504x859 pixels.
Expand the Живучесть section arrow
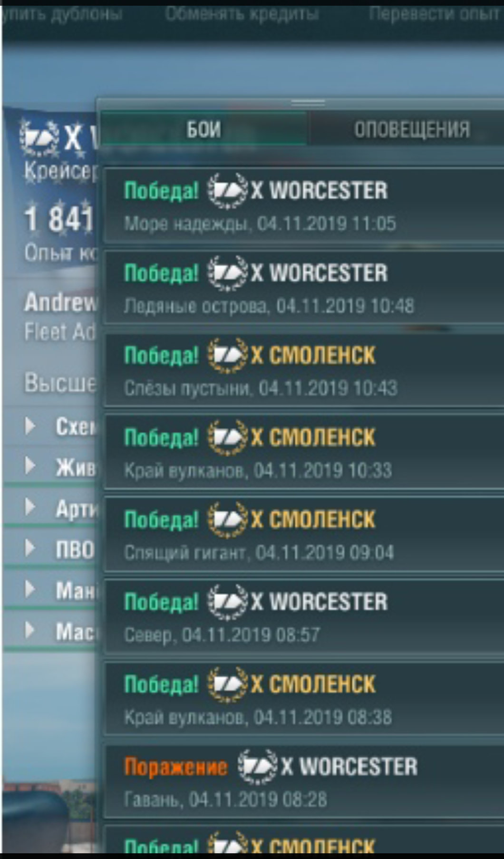pos(30,466)
